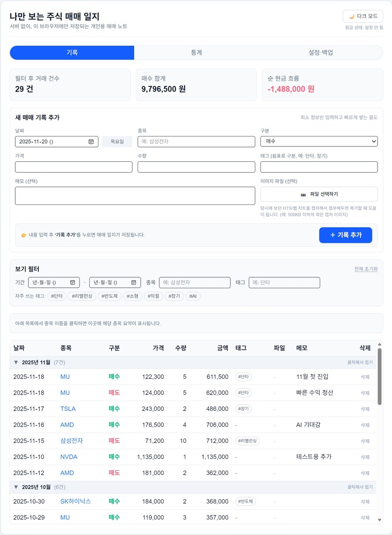Open the 구분 dropdown showing 매수

point(319,141)
